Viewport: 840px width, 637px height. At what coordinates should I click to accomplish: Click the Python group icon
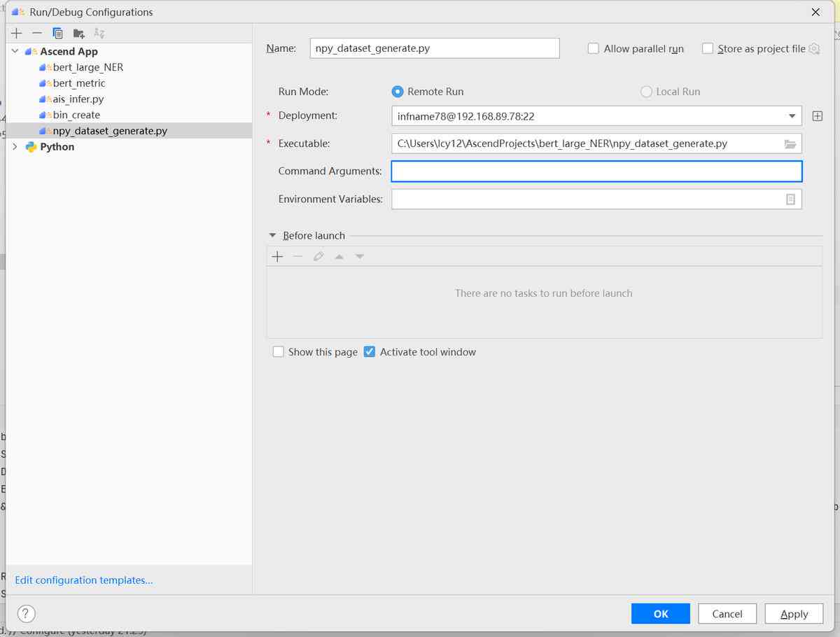[31, 147]
